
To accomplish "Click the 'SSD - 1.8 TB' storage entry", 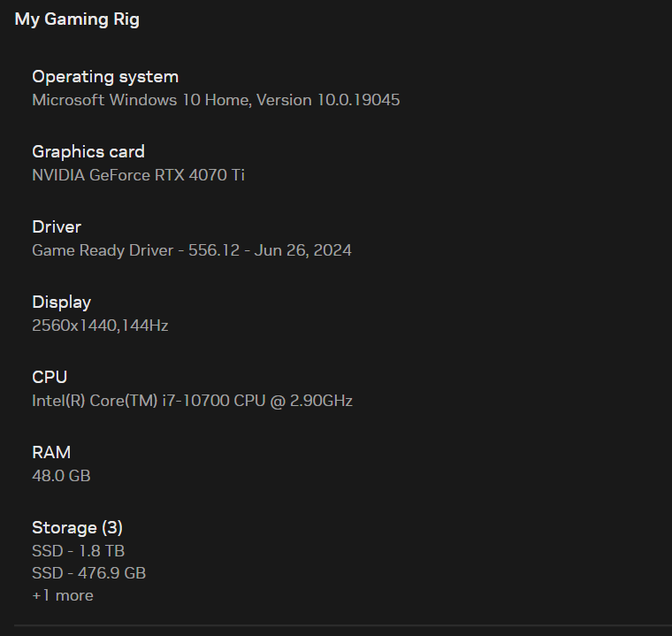I will tap(78, 551).
